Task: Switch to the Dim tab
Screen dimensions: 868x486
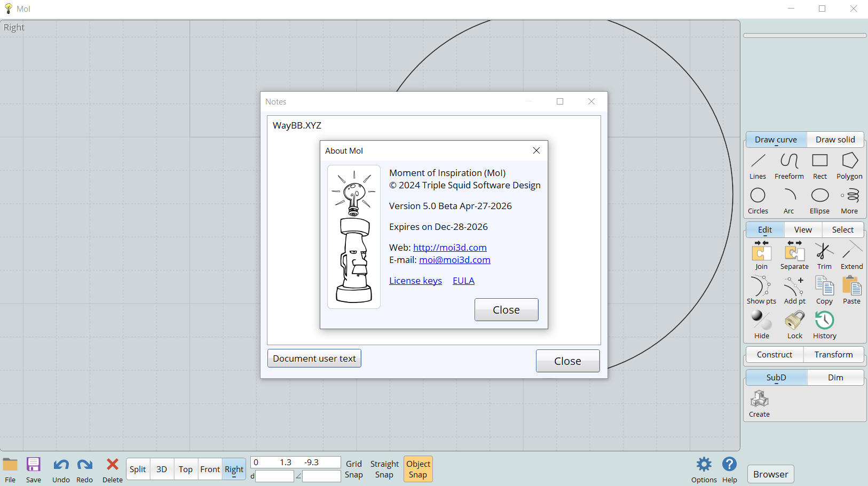Action: click(835, 378)
